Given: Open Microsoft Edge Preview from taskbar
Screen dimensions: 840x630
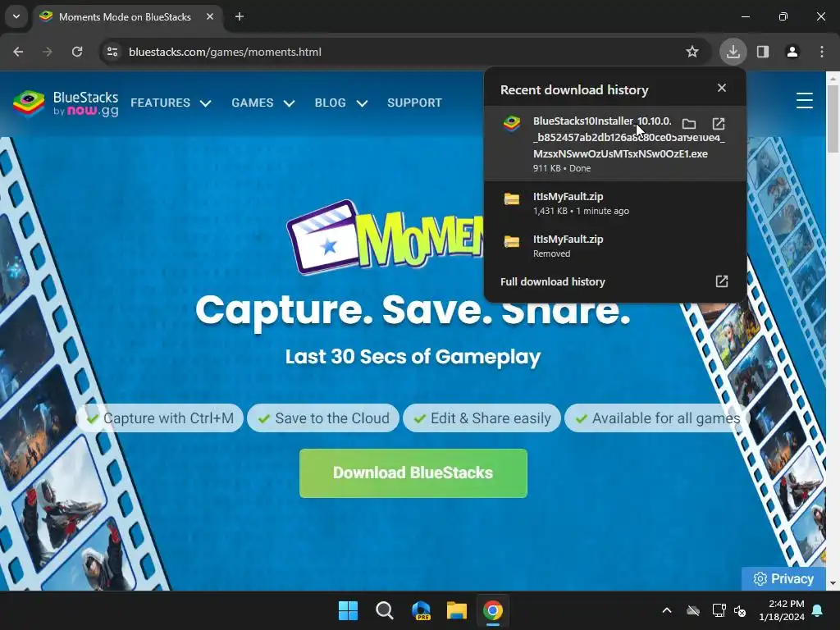Looking at the screenshot, I should (x=421, y=610).
